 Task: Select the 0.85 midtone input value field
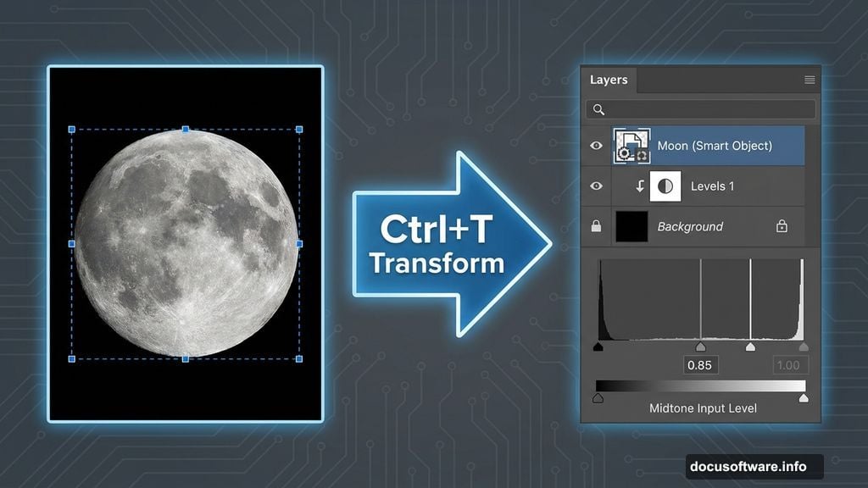point(701,364)
